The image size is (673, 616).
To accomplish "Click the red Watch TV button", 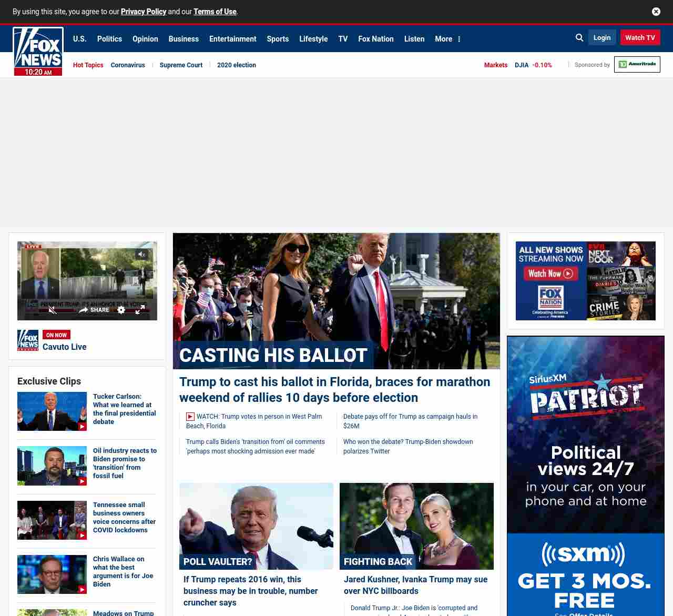I will (640, 38).
